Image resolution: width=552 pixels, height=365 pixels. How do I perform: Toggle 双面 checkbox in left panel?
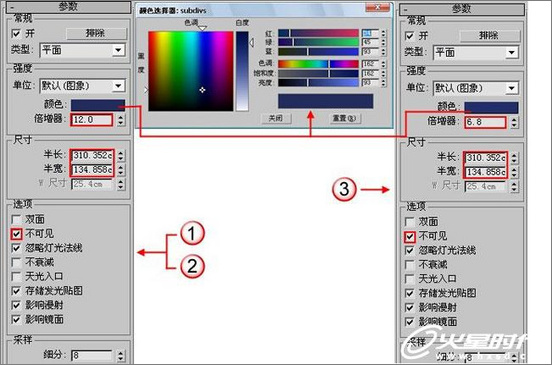[x=16, y=220]
